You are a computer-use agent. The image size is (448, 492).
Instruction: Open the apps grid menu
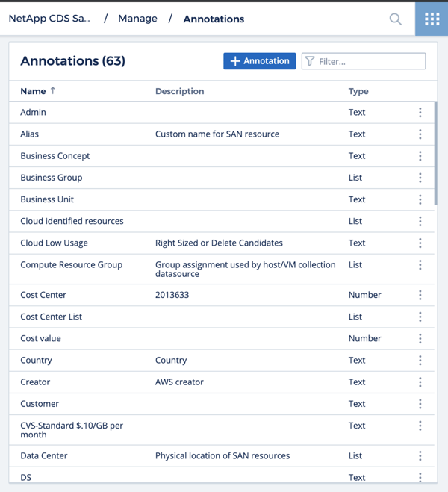coord(432,19)
